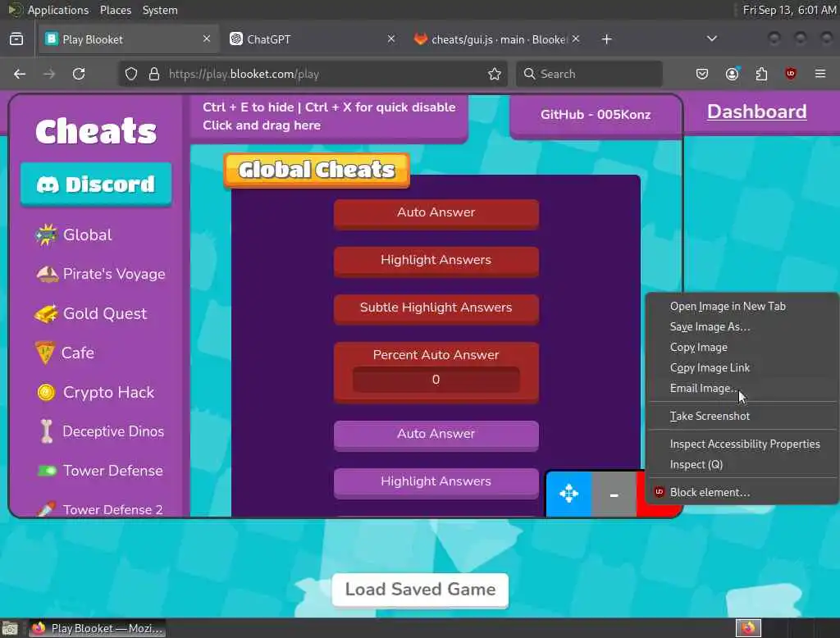This screenshot has width=840, height=638.
Task: Close the cheats/gui.js GitLab tab
Action: (576, 39)
